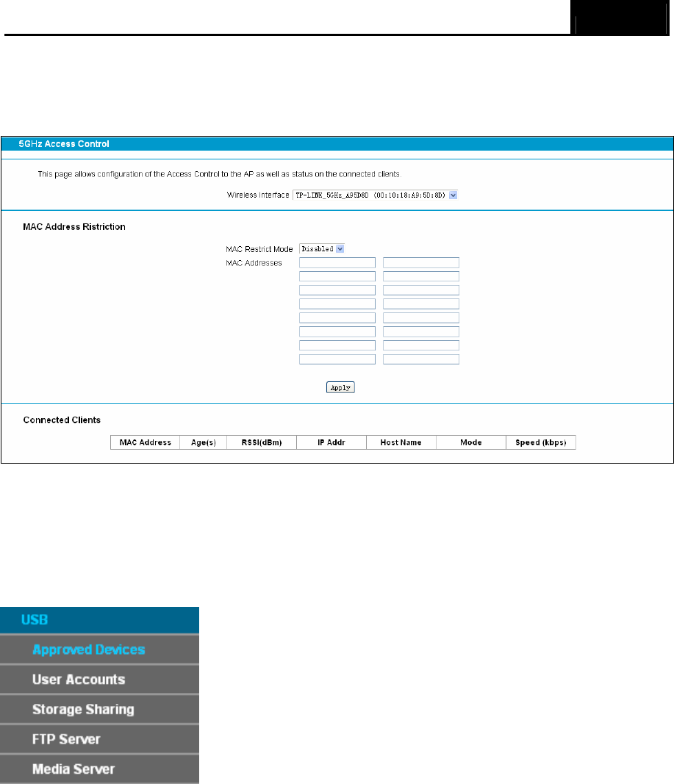
Task: Click the fourth right-column MAC address field
Action: tap(421, 304)
